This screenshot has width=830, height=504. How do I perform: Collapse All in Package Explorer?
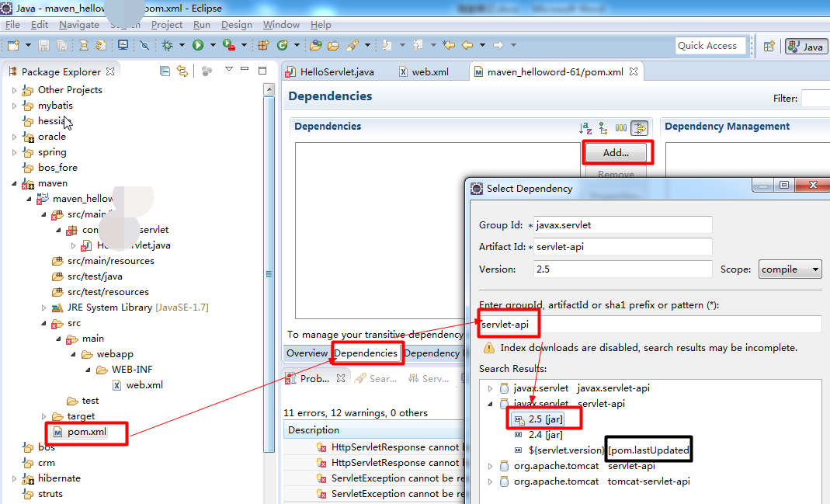pos(165,71)
